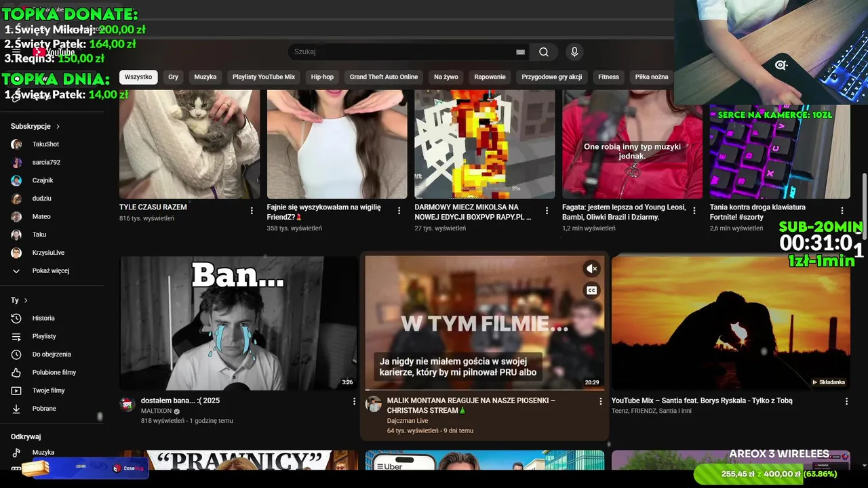Select the Hip-hop filter chip
Image resolution: width=868 pixels, height=488 pixels.
pos(322,77)
